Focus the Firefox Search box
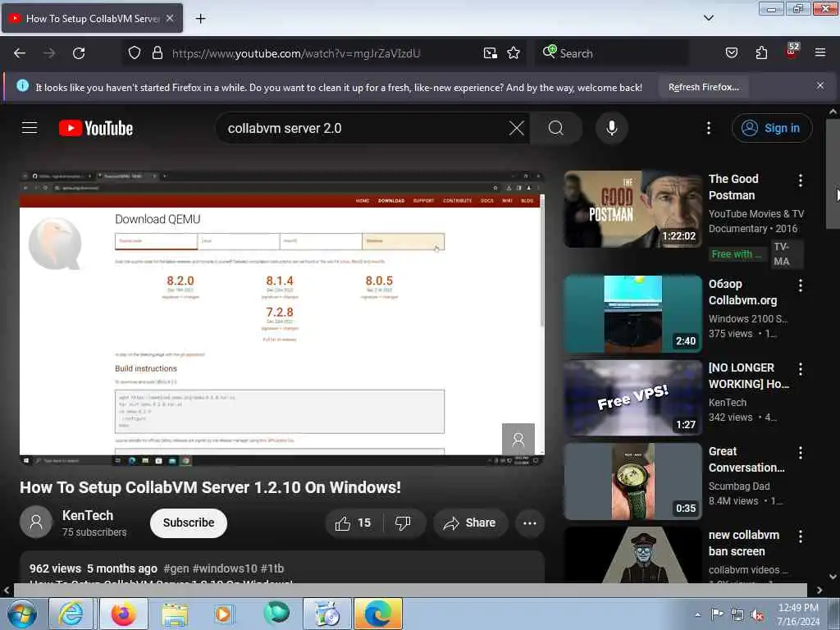The width and height of the screenshot is (840, 630). tap(610, 53)
